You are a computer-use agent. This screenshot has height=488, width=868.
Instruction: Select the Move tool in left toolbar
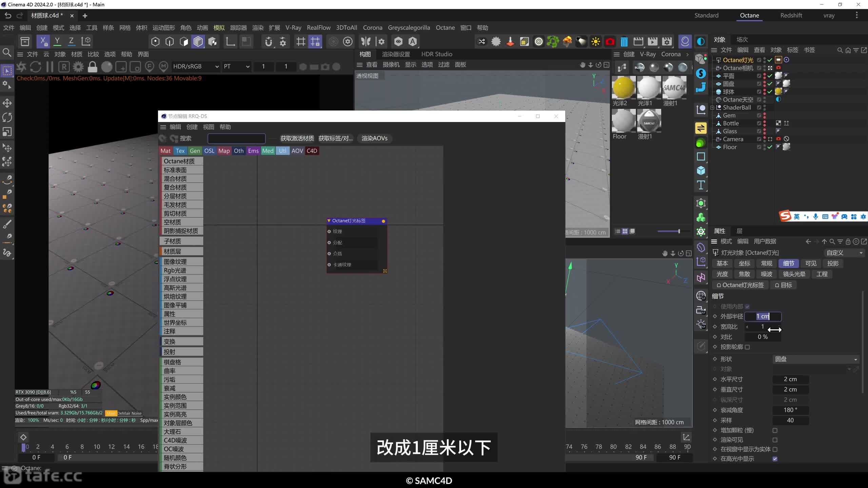(x=7, y=103)
